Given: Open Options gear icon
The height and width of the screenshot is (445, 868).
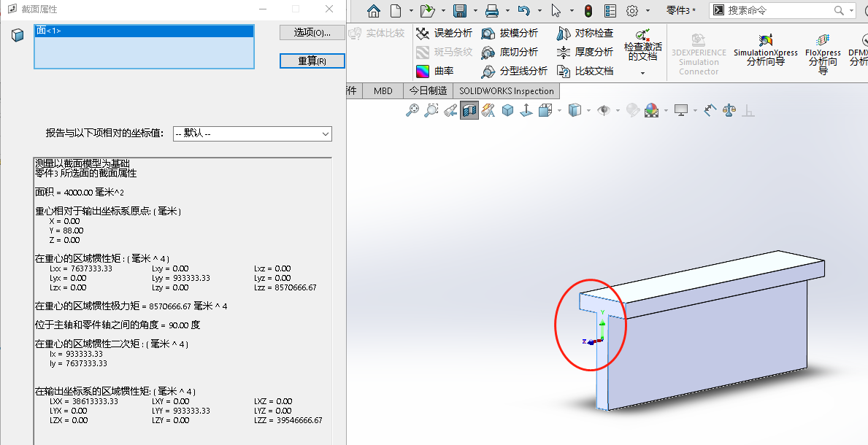Looking at the screenshot, I should pyautogui.click(x=631, y=10).
